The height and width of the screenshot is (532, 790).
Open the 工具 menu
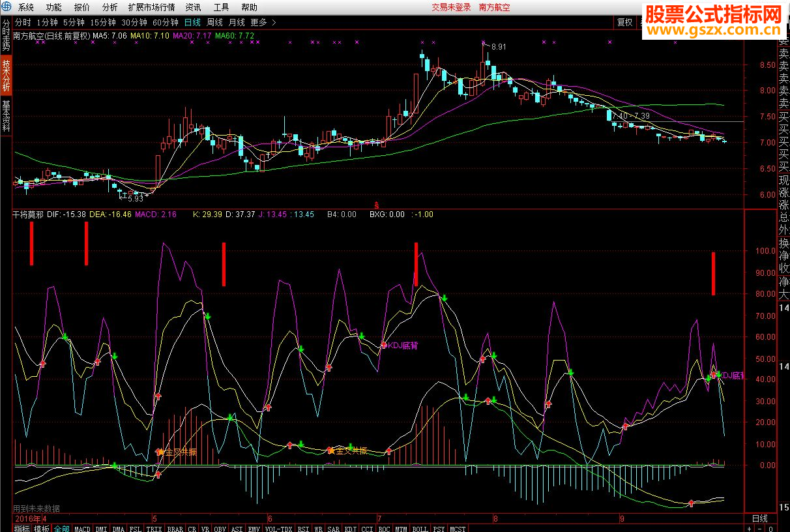tap(221, 8)
